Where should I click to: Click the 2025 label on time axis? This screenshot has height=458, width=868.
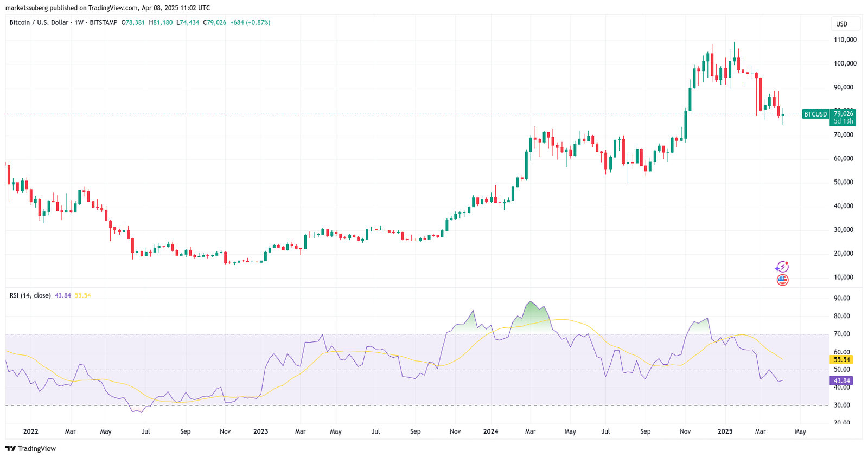click(x=725, y=431)
